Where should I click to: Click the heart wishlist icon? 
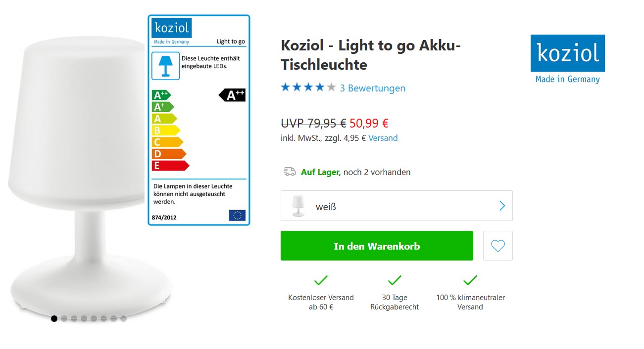[x=497, y=246]
